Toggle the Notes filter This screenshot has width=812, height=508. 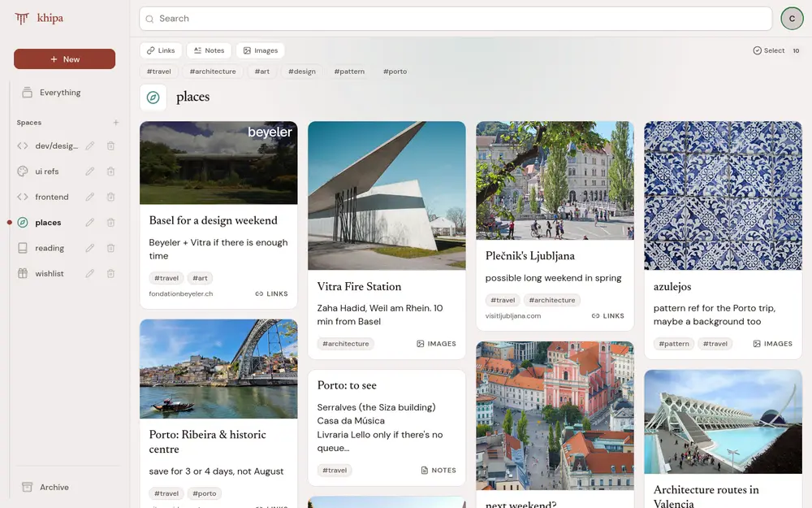click(x=209, y=50)
